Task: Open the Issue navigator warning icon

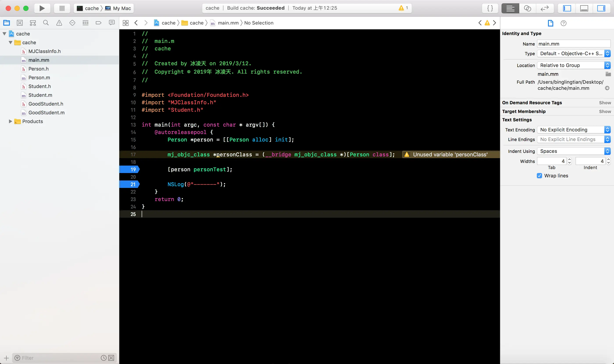Action: [59, 23]
